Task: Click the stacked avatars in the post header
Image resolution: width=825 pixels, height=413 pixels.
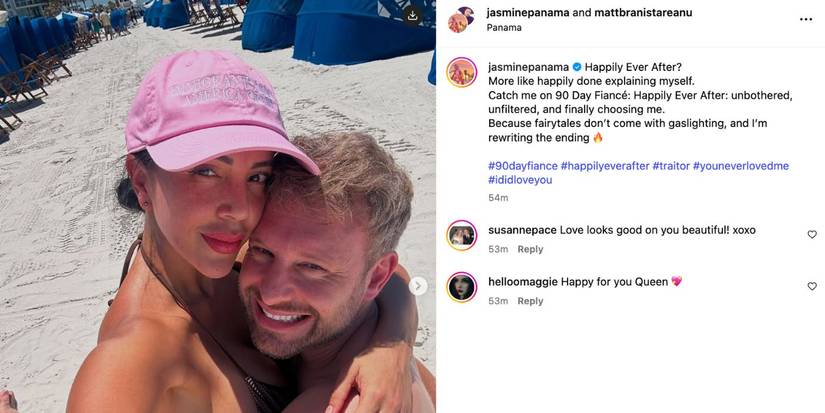Action: click(x=461, y=19)
